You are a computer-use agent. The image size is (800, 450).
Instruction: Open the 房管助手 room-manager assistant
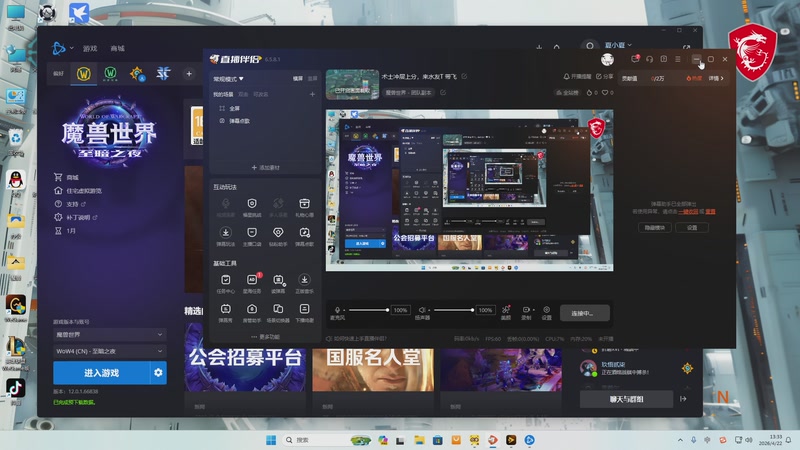(x=252, y=312)
